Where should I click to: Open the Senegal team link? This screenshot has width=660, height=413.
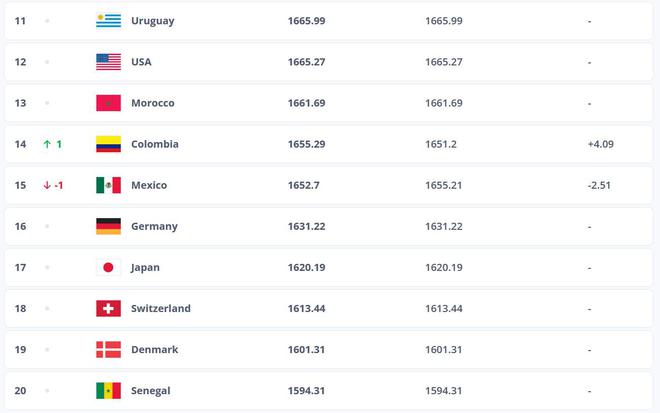tap(151, 391)
